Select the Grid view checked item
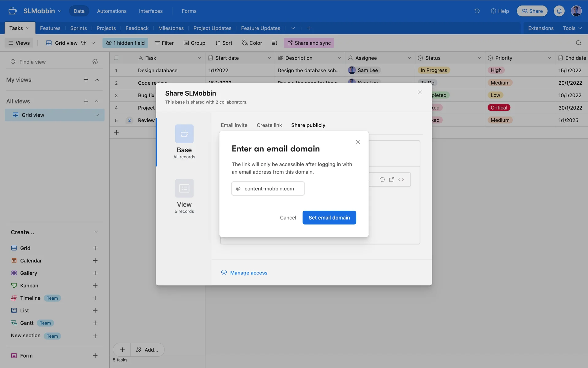The height and width of the screenshot is (368, 588). pos(55,115)
